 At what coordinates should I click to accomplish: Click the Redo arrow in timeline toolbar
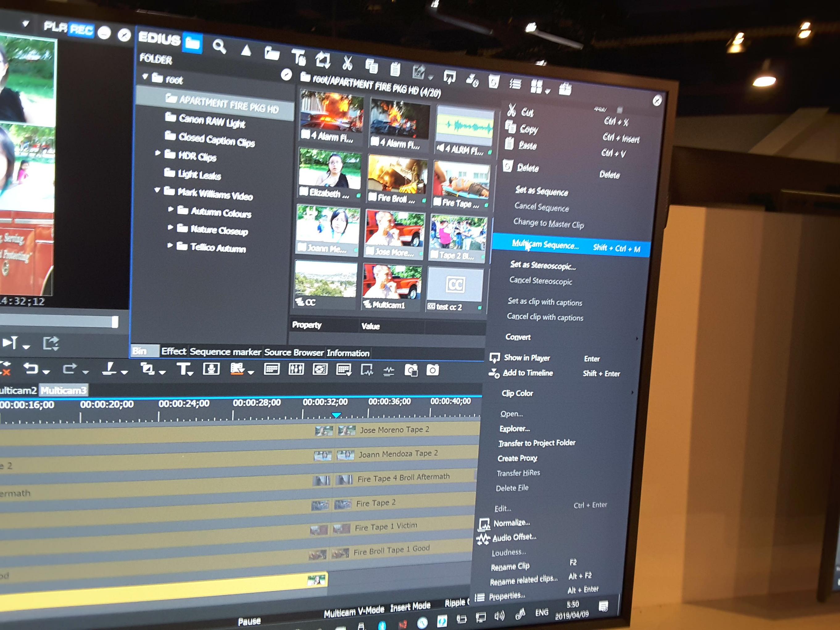69,368
